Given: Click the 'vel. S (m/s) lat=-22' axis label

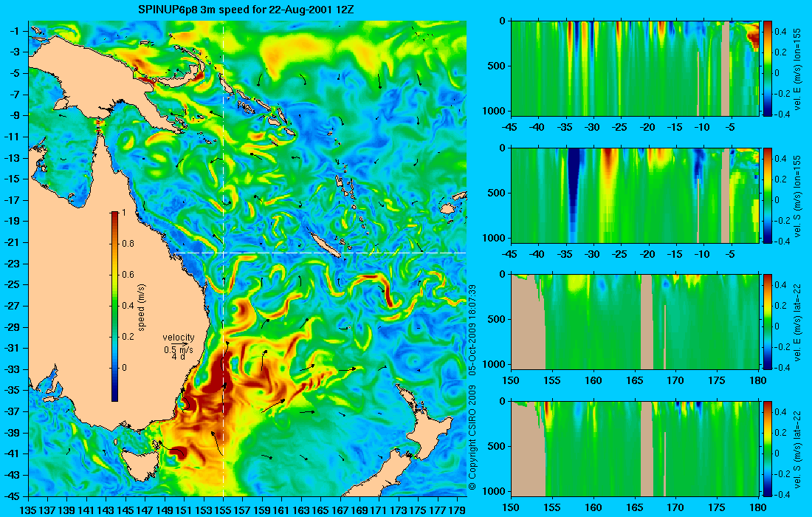Looking at the screenshot, I should 797,448.
